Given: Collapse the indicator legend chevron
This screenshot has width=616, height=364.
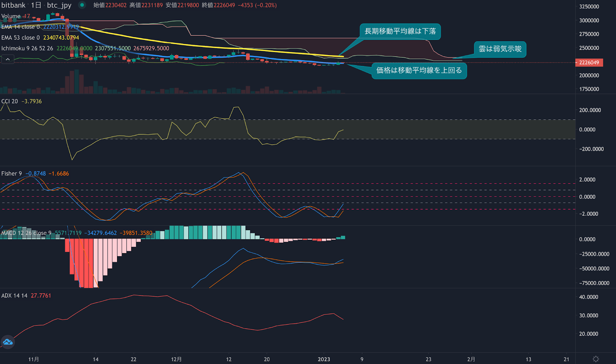Looking at the screenshot, I should tap(8, 59).
